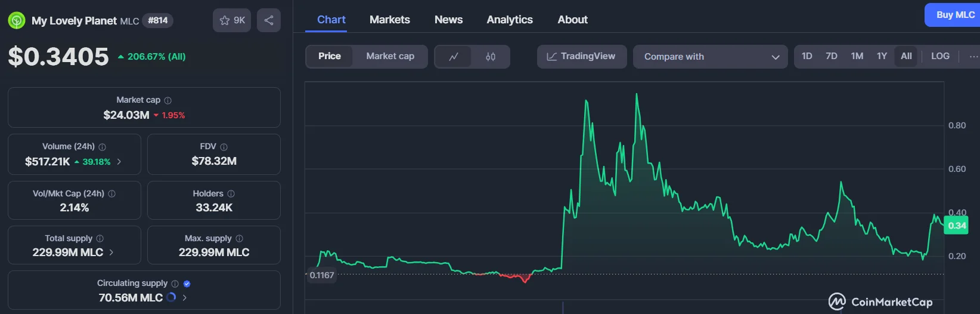
Task: Click the 0.1167 starting price label
Action: (x=322, y=275)
